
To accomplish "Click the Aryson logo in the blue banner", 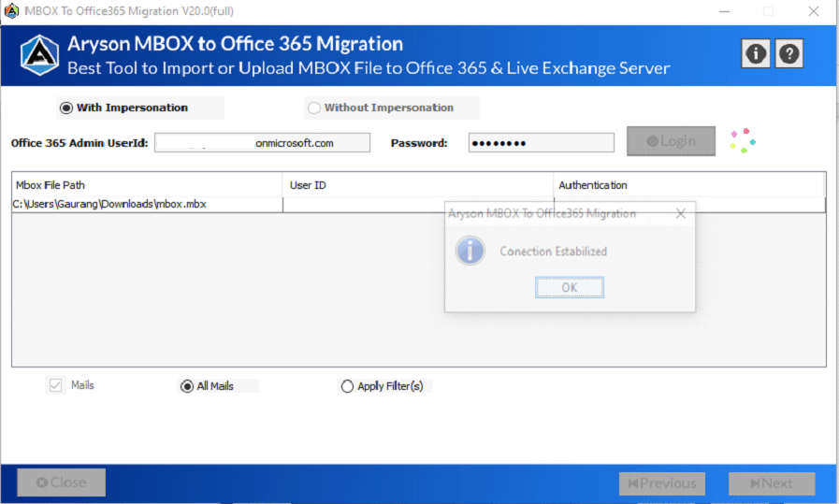I will point(39,55).
